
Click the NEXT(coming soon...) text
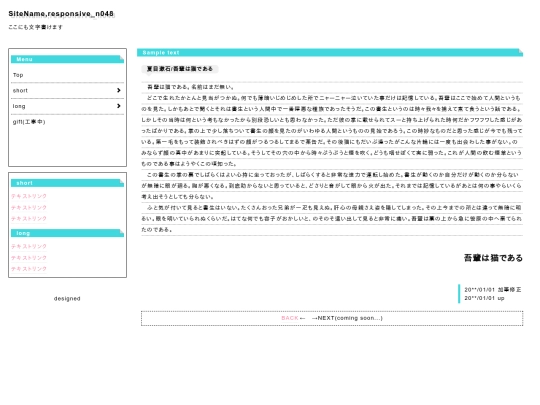(350, 318)
